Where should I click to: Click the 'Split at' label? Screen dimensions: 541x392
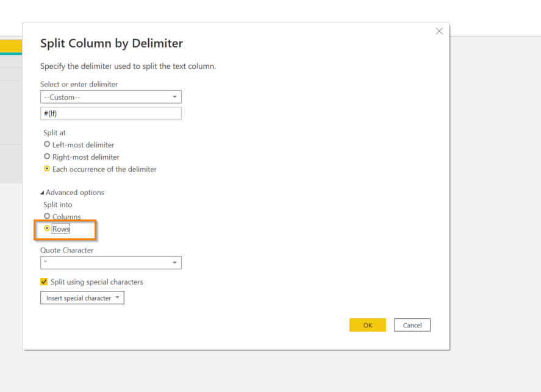tap(54, 133)
